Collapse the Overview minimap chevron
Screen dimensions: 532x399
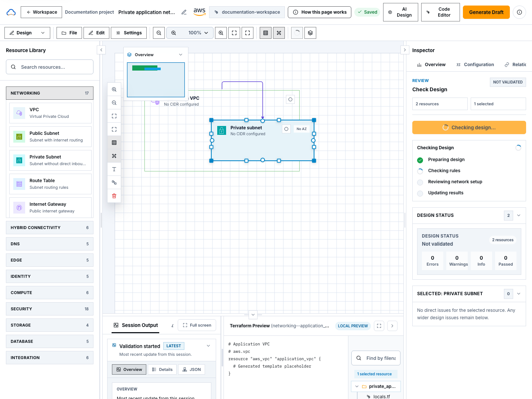tap(181, 55)
